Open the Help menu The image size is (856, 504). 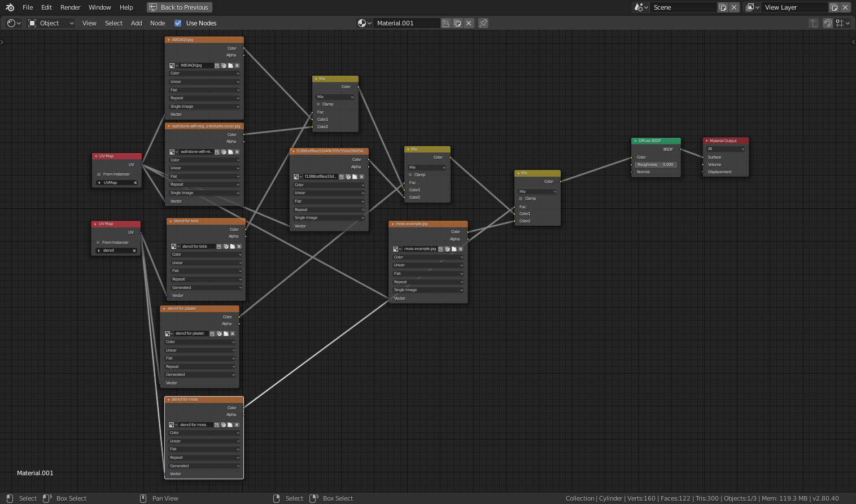tap(126, 7)
